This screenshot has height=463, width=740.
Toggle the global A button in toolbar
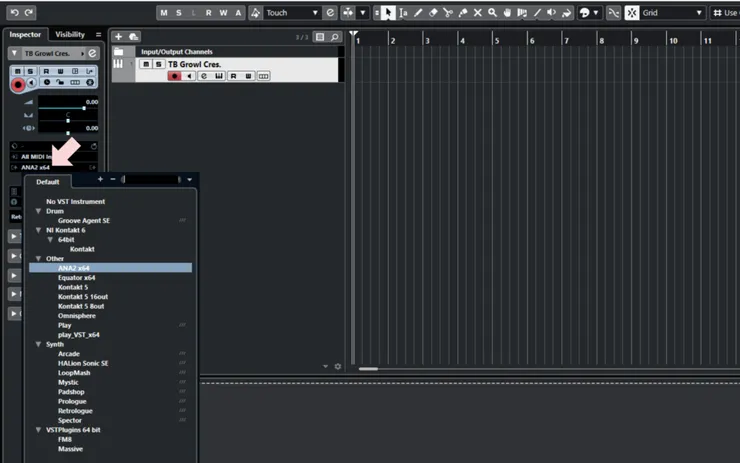[238, 13]
